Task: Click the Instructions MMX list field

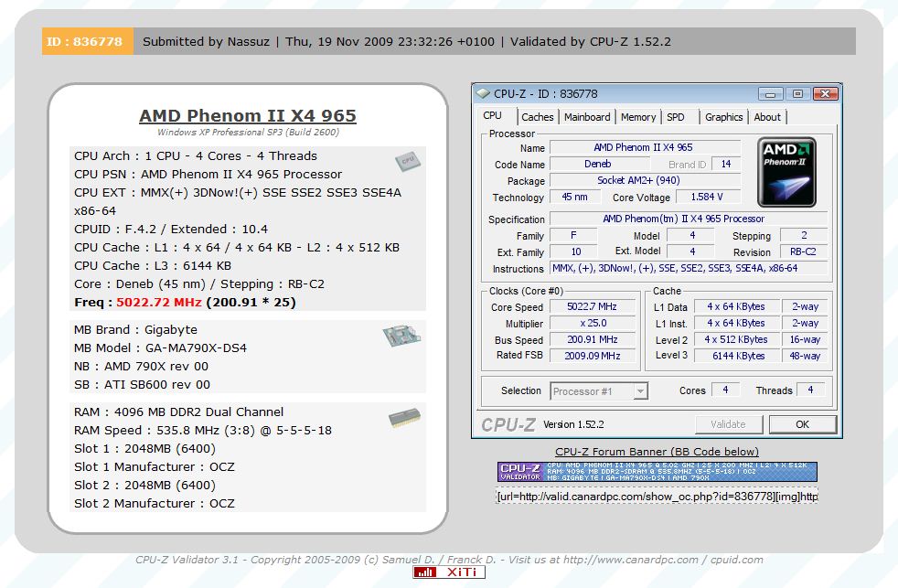Action: coord(689,268)
